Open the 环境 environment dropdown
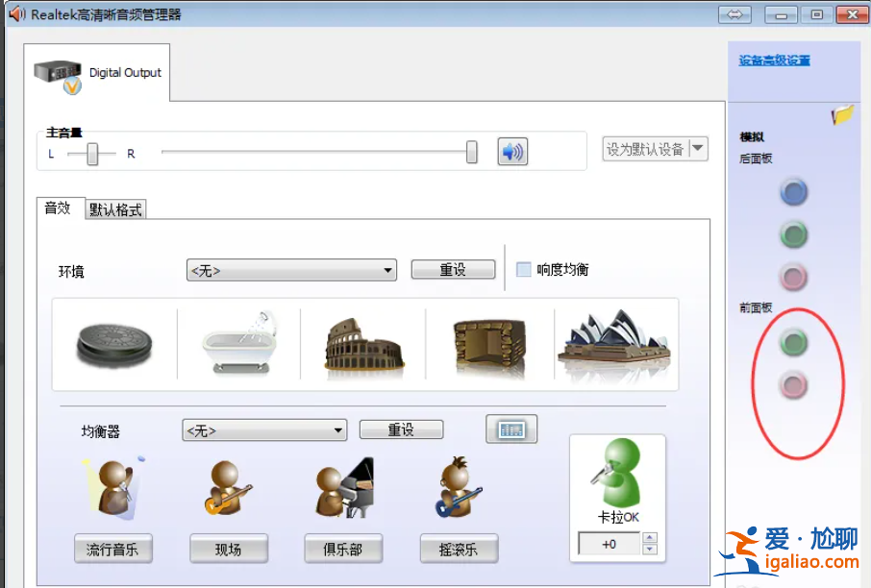The height and width of the screenshot is (588, 871). (290, 270)
